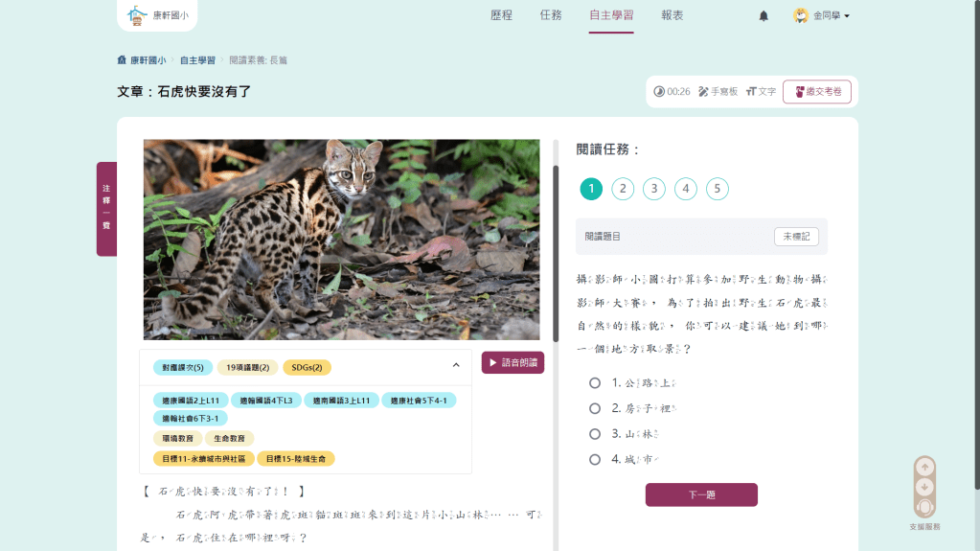The width and height of the screenshot is (980, 551).
Task: Click the article pane vertical scrollbar
Action: coord(556,249)
